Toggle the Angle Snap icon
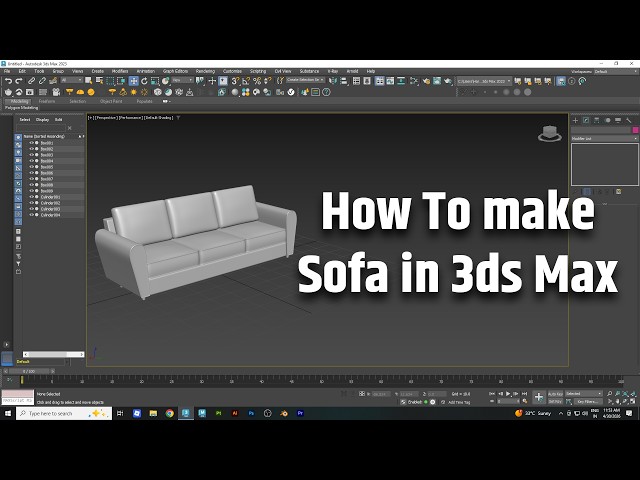Image resolution: width=640 pixels, height=480 pixels. 246,81
